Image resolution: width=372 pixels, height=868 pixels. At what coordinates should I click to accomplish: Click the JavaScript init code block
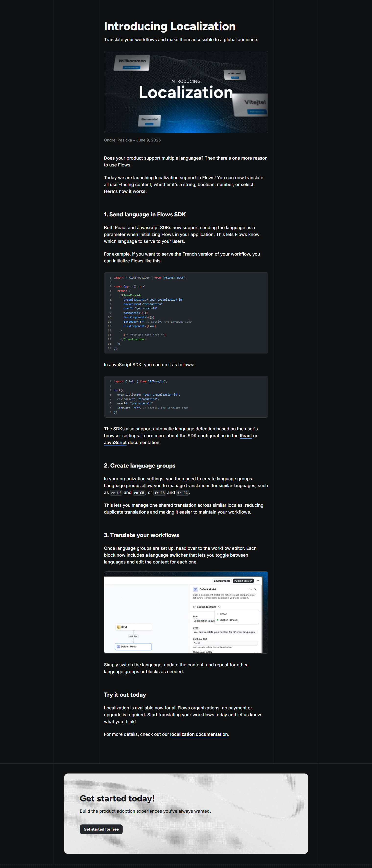[x=186, y=397]
